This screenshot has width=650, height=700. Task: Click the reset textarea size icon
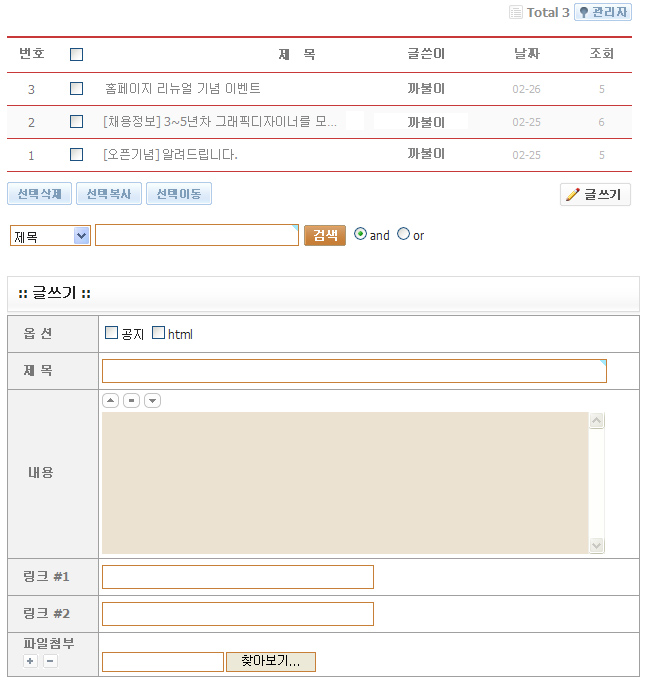click(x=131, y=400)
